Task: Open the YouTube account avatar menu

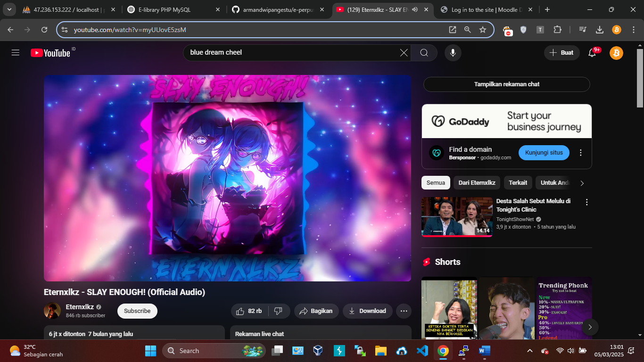Action: pos(616,53)
